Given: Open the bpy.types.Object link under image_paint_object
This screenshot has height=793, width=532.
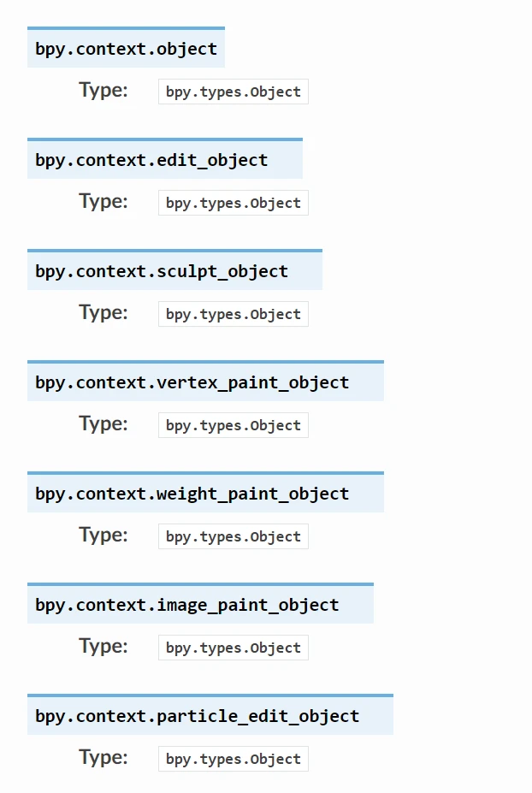Looking at the screenshot, I should pyautogui.click(x=233, y=648).
